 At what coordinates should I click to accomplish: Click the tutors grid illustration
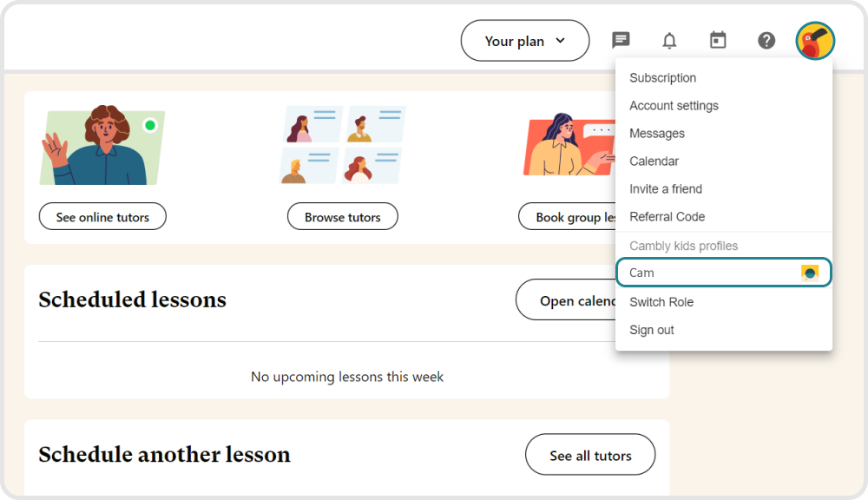point(342,145)
